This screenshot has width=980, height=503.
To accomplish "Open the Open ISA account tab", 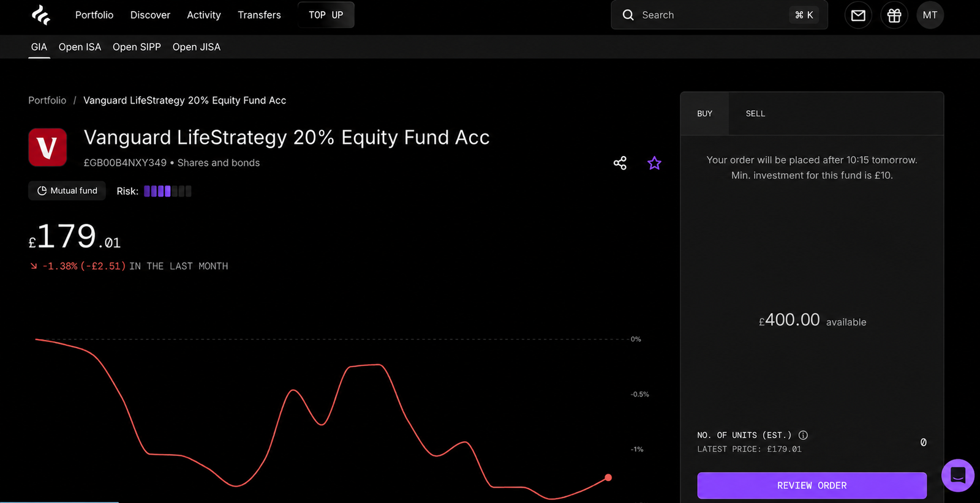I will (x=80, y=47).
